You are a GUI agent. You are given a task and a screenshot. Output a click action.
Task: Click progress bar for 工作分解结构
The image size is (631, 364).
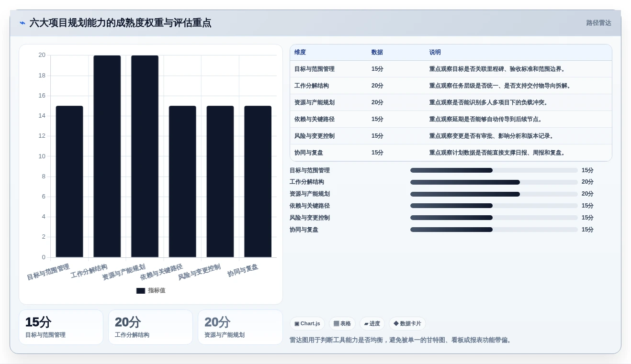[494, 182]
